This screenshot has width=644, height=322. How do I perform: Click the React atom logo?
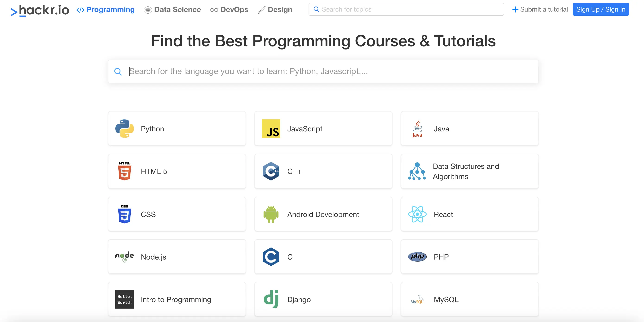(x=417, y=214)
